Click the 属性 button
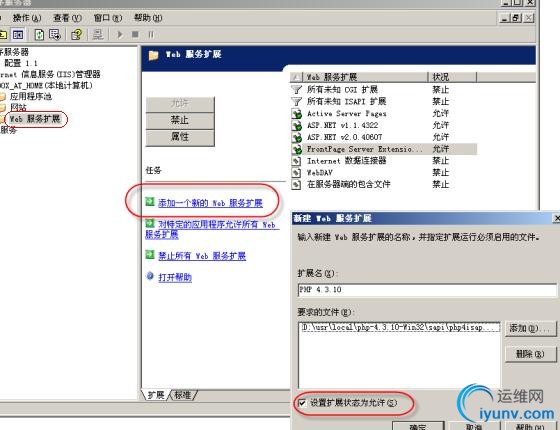This screenshot has width=560, height=430. (180, 137)
